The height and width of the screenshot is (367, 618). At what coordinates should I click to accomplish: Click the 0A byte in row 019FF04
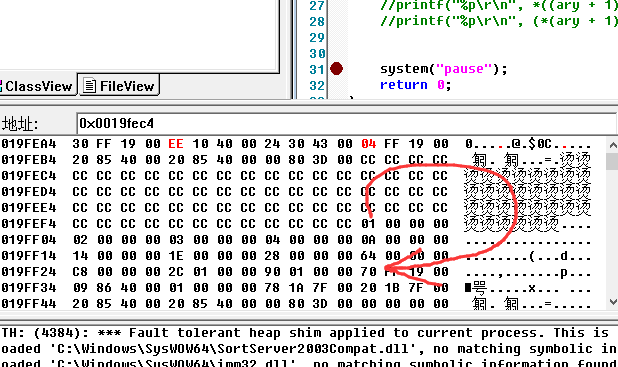tap(369, 240)
